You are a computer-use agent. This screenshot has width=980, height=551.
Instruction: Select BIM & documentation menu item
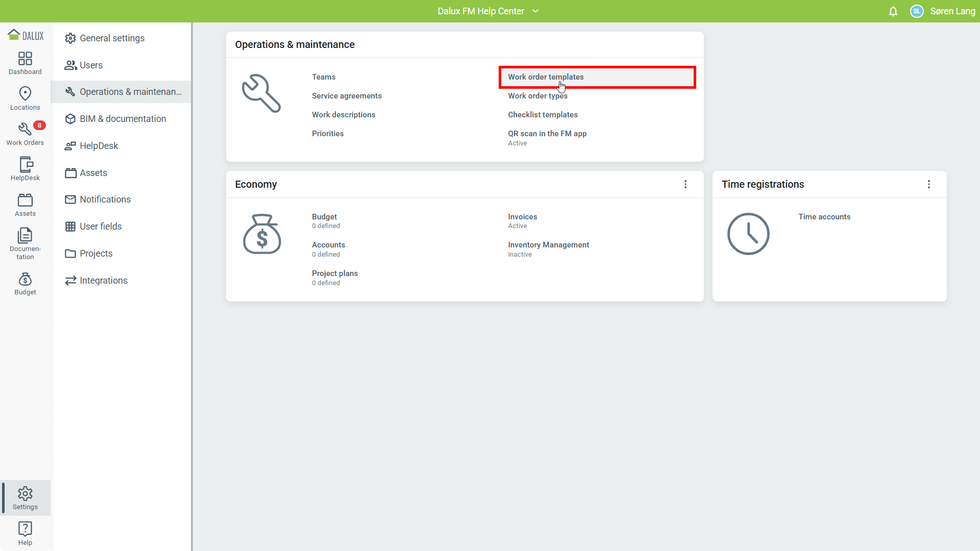pos(122,119)
